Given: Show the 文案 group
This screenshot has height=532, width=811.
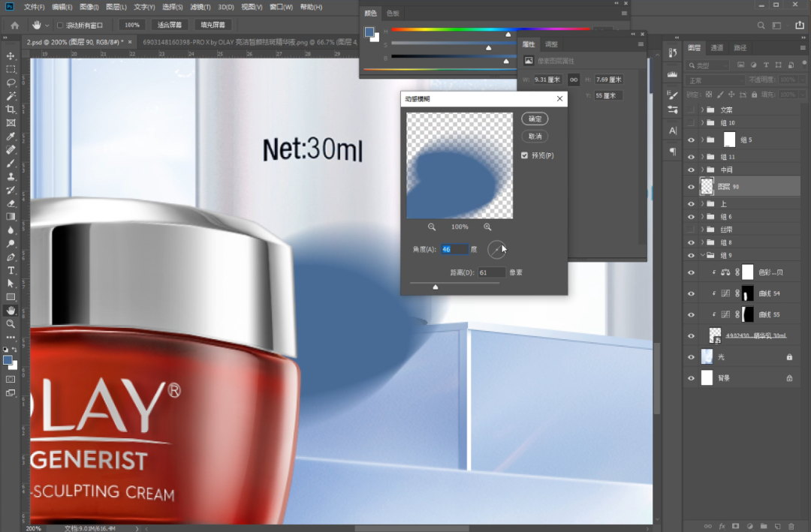Looking at the screenshot, I should 691,110.
